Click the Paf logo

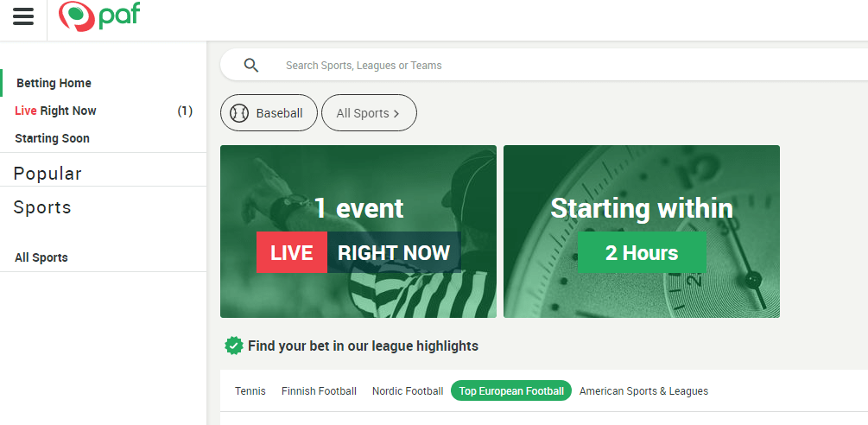click(99, 16)
